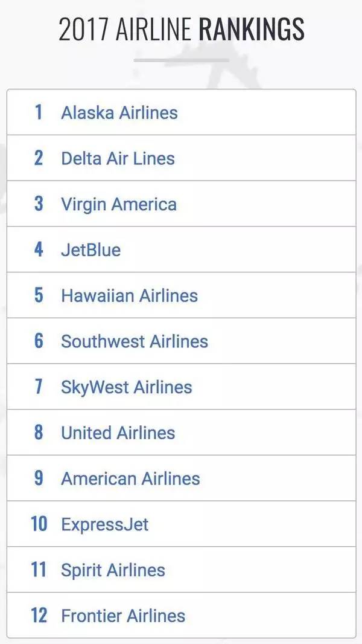Select Delta Air Lines entry
The width and height of the screenshot is (362, 644).
click(x=118, y=158)
